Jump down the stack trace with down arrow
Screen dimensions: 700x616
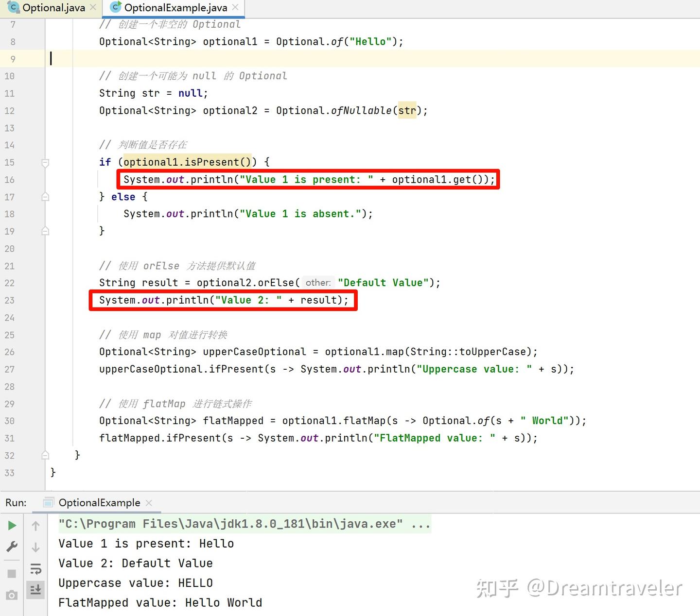35,547
